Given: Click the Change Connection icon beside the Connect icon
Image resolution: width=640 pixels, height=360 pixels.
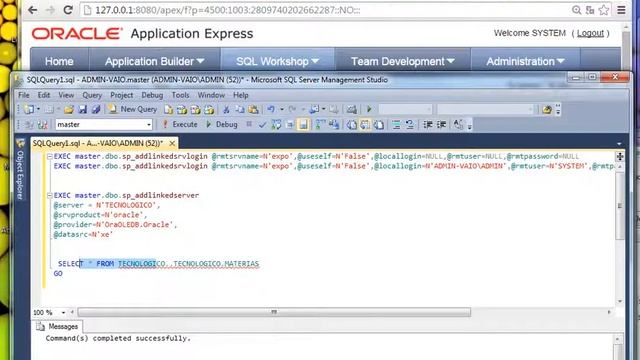Looking at the screenshot, I should [43, 124].
